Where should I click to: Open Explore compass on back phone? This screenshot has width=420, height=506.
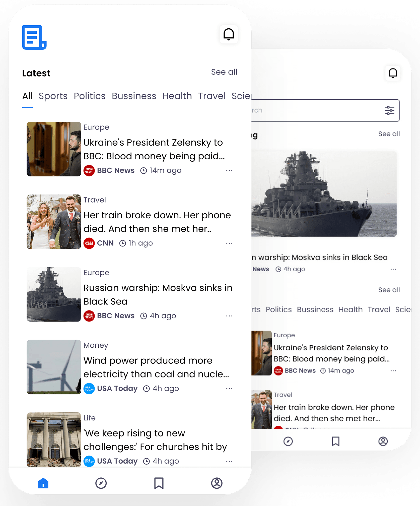pos(288,441)
